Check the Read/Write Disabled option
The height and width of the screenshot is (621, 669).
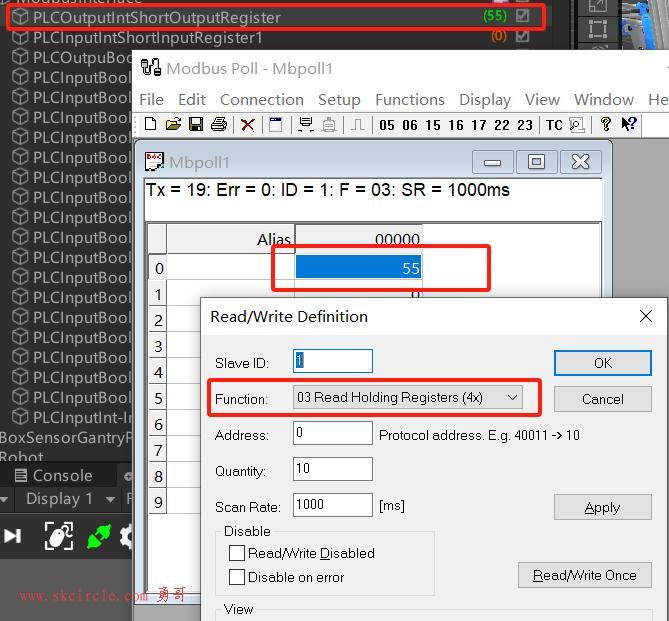[x=237, y=553]
